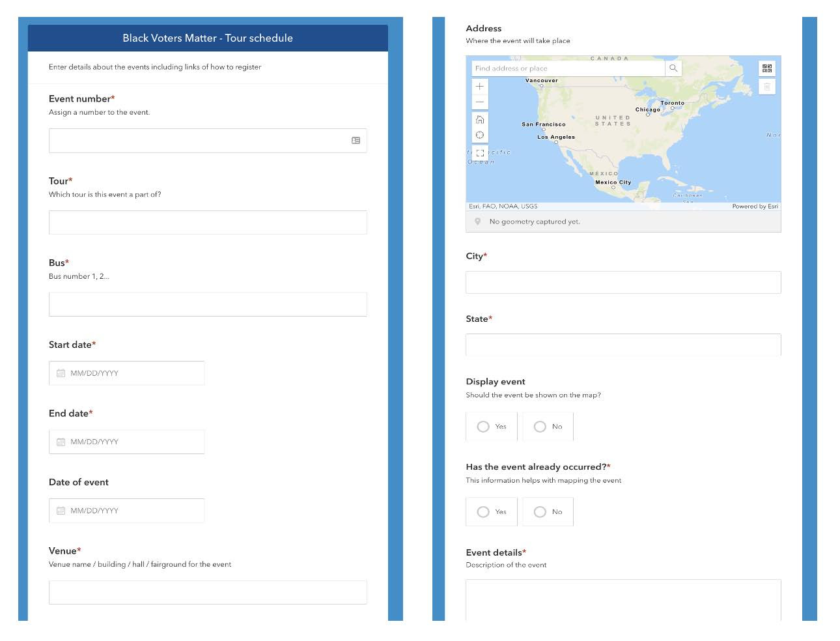The height and width of the screenshot is (641, 840).
Task: Click Chicago on the map
Action: pyautogui.click(x=648, y=109)
